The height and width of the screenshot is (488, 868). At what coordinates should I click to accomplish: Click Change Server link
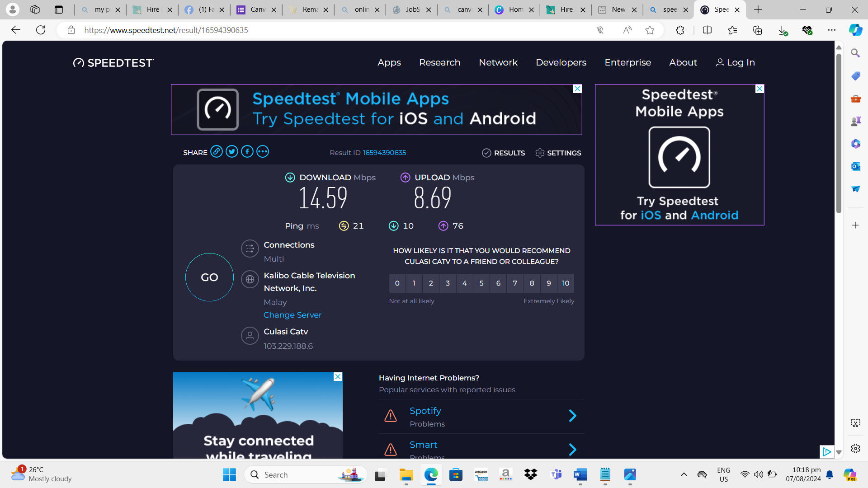(x=292, y=315)
